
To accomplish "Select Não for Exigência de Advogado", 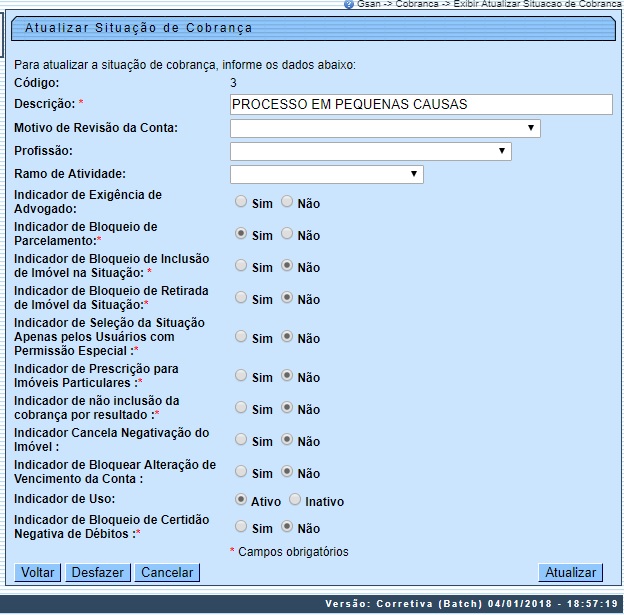I will [287, 201].
